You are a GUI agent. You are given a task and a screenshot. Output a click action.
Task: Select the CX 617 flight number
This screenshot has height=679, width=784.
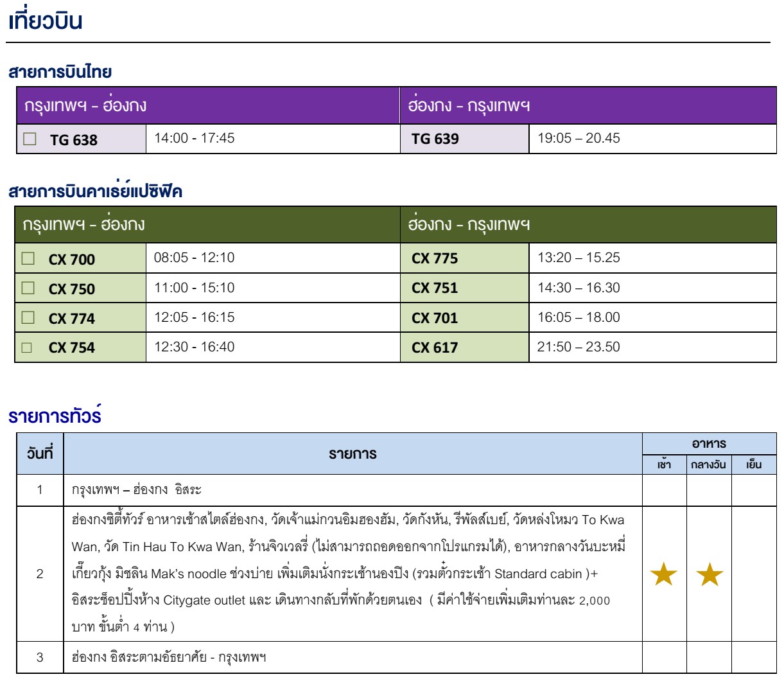point(435,348)
